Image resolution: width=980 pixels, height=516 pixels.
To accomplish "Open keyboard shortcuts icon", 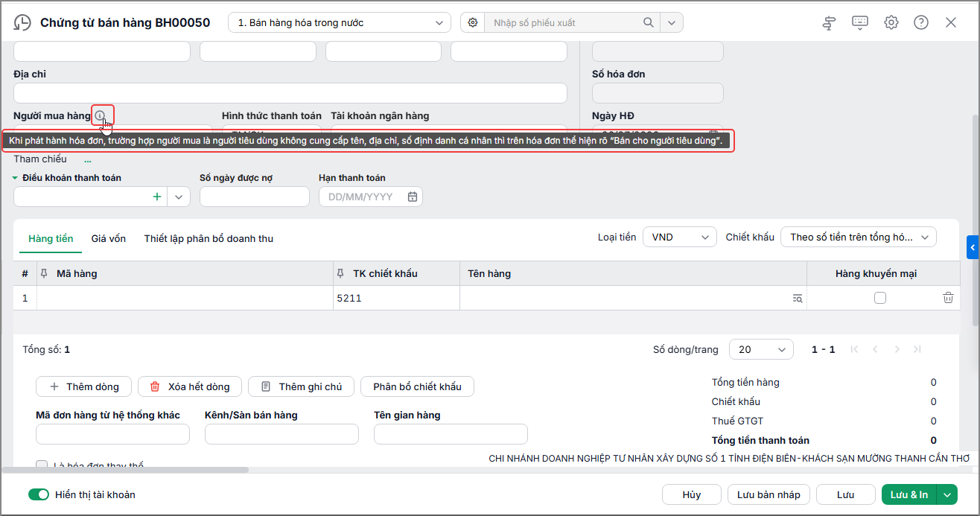I will 860,22.
